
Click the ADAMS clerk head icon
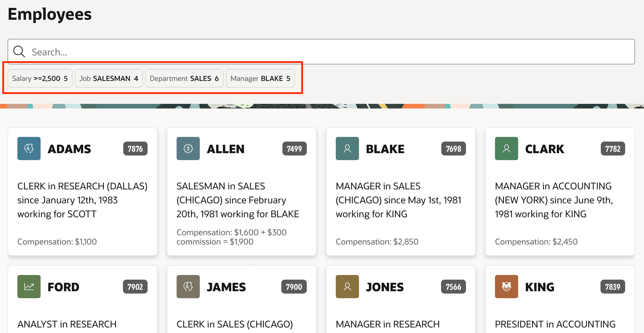[x=29, y=149]
